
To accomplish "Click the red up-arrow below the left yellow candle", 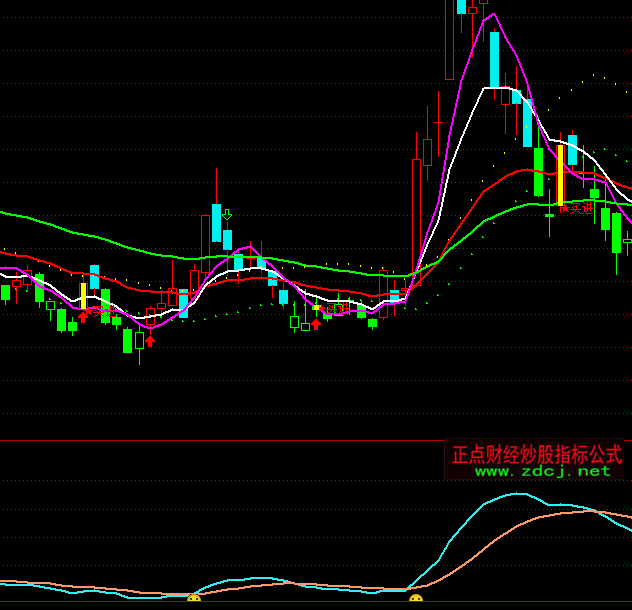I will (x=83, y=317).
